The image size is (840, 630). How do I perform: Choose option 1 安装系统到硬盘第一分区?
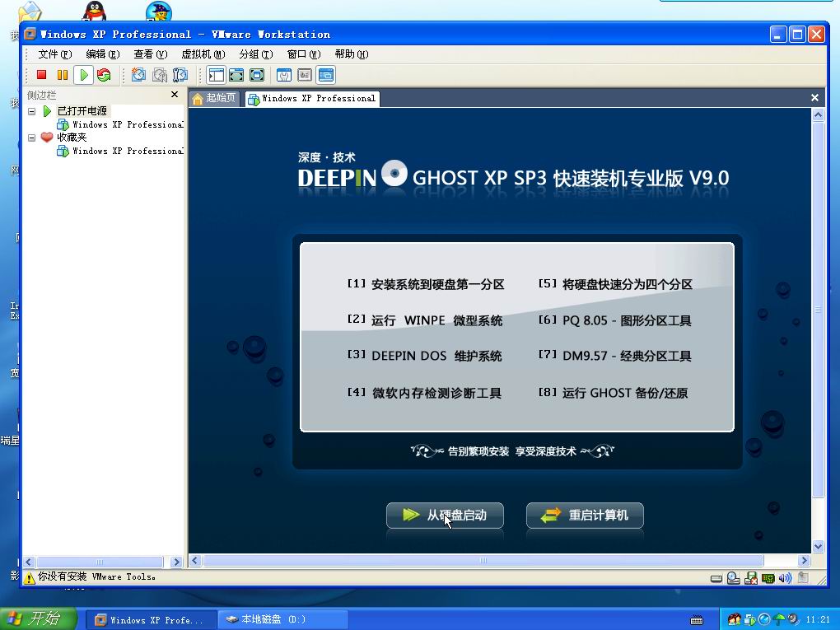click(x=426, y=284)
